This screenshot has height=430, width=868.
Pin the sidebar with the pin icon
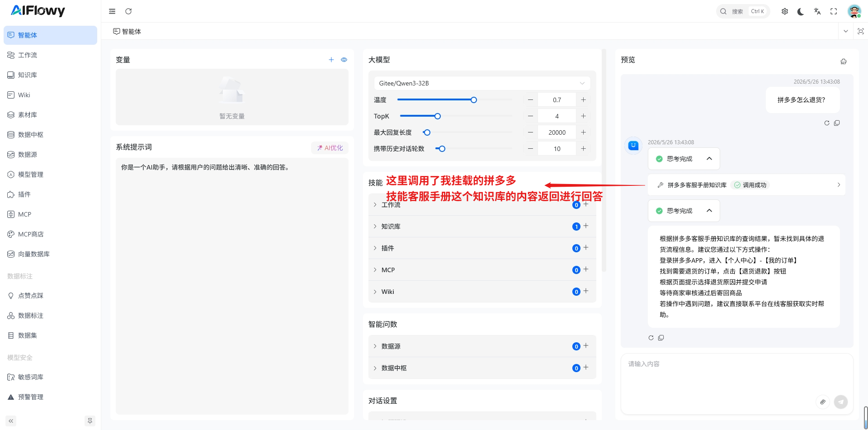(x=90, y=421)
